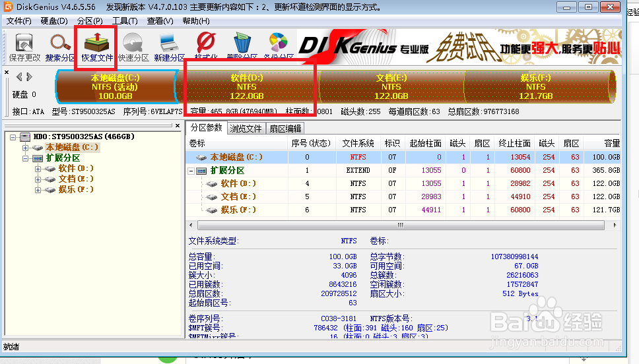Image resolution: width=639 pixels, height=364 pixels.
Task: Open the 分区(P) menu
Action: 90,20
